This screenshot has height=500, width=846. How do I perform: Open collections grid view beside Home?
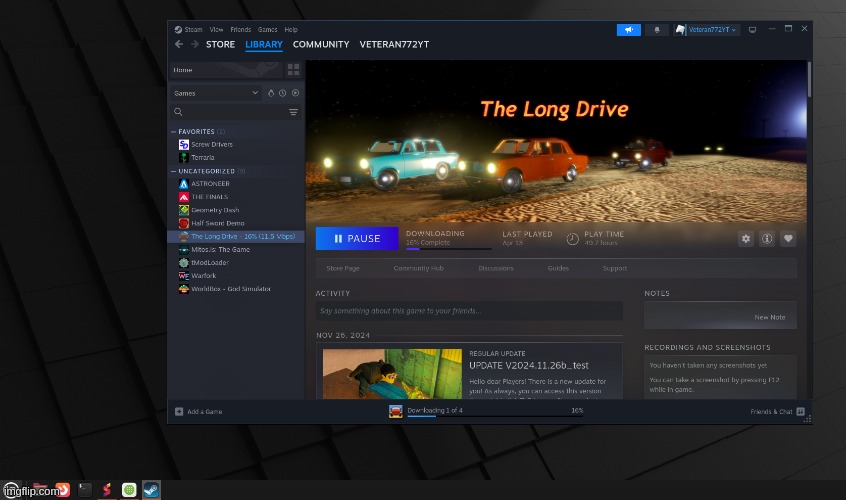pos(294,70)
